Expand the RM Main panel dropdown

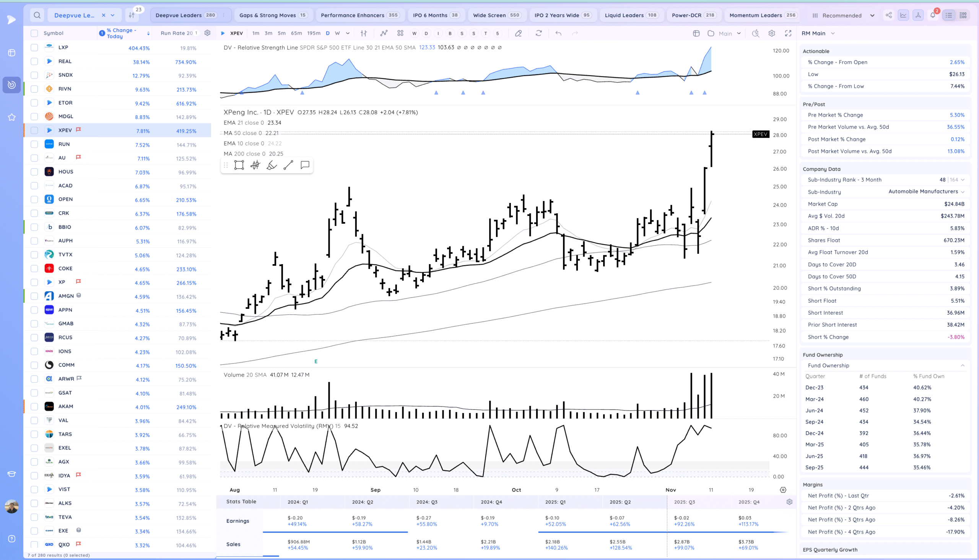[x=833, y=34]
